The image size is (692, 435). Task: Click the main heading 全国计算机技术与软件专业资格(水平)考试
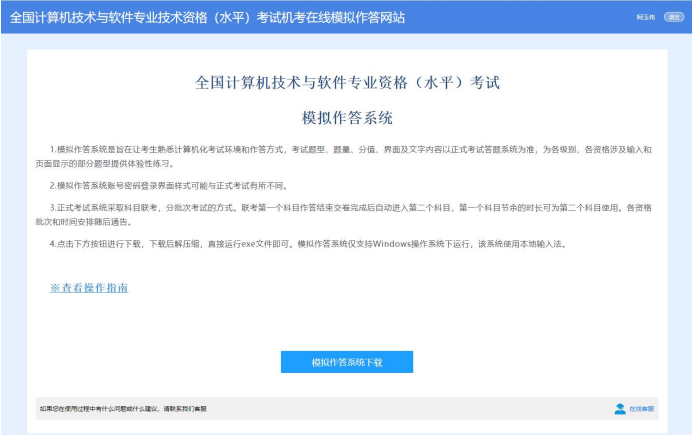[346, 82]
